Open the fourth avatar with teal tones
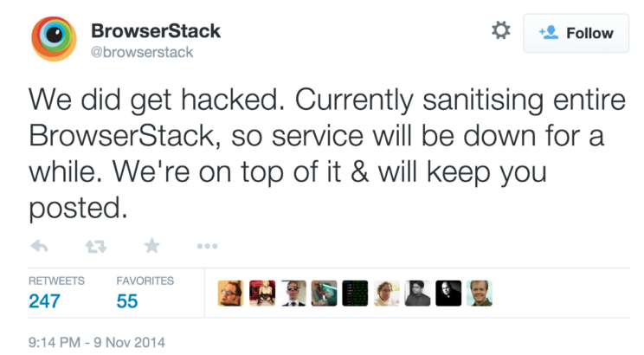Viewport: 644px width, 355px height. tap(324, 293)
